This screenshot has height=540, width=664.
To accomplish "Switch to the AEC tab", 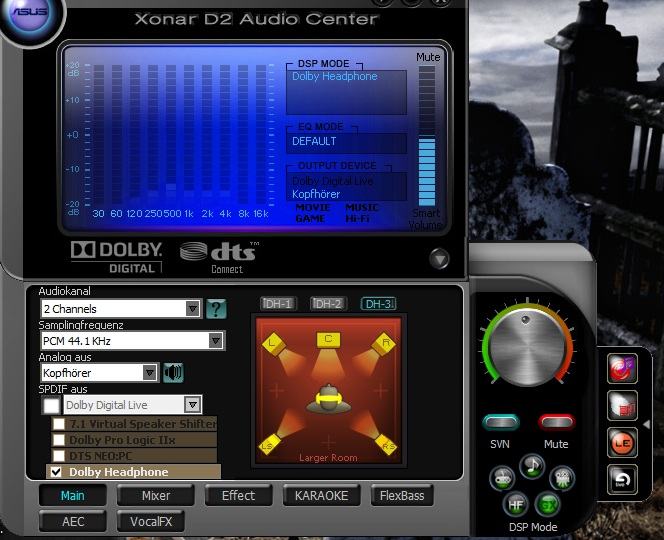I will coord(72,521).
